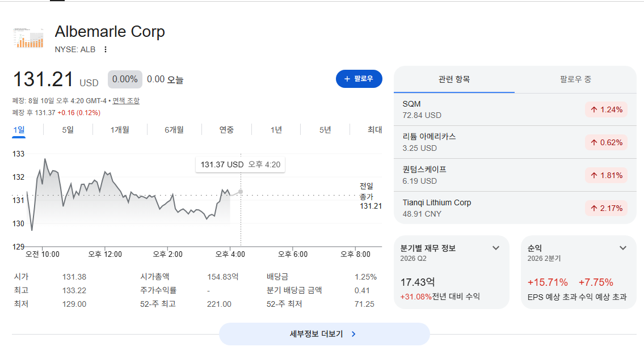Click the 1.81% change badge for 퀀텀스케이프

pos(606,175)
